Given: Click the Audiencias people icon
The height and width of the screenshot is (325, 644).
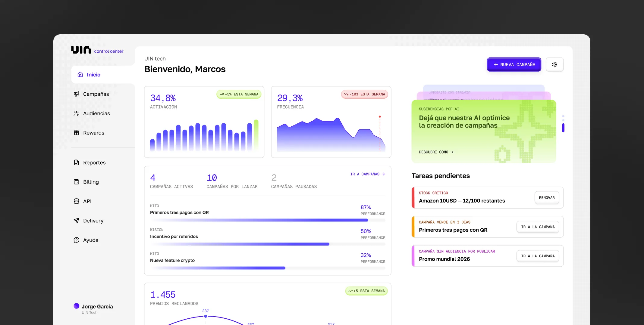Looking at the screenshot, I should (x=77, y=113).
